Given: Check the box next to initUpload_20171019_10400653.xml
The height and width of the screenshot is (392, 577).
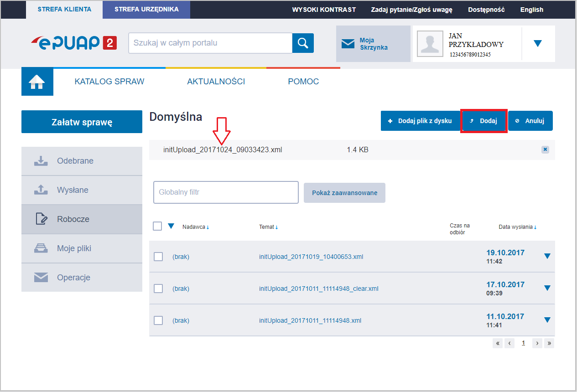Looking at the screenshot, I should point(158,257).
